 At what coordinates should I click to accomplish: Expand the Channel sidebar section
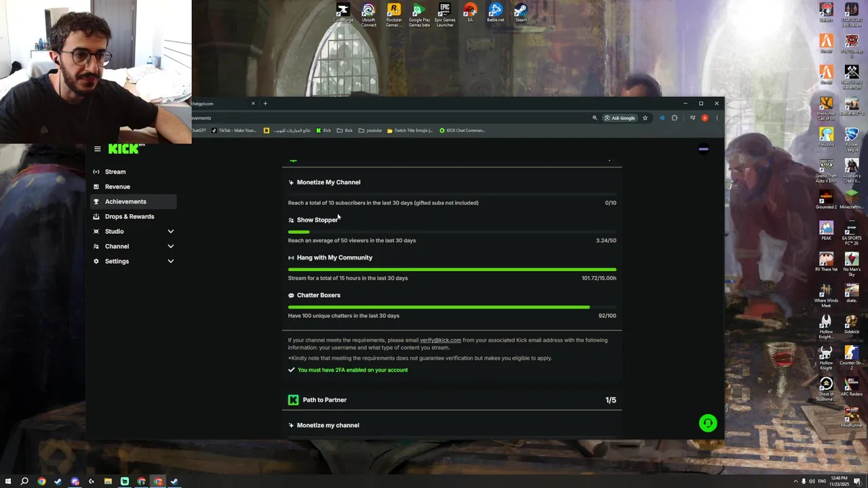tap(170, 246)
